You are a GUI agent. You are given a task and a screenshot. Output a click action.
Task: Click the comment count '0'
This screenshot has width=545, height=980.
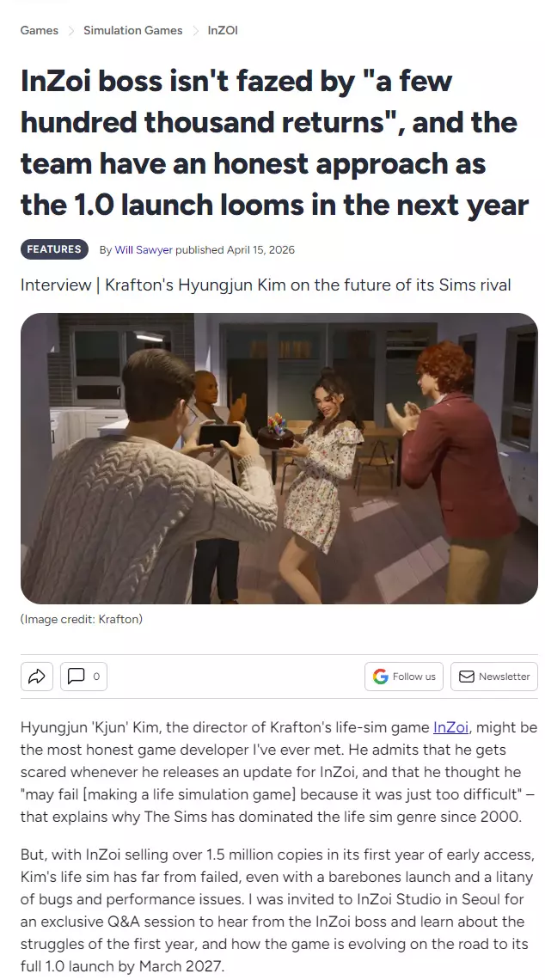pos(96,677)
